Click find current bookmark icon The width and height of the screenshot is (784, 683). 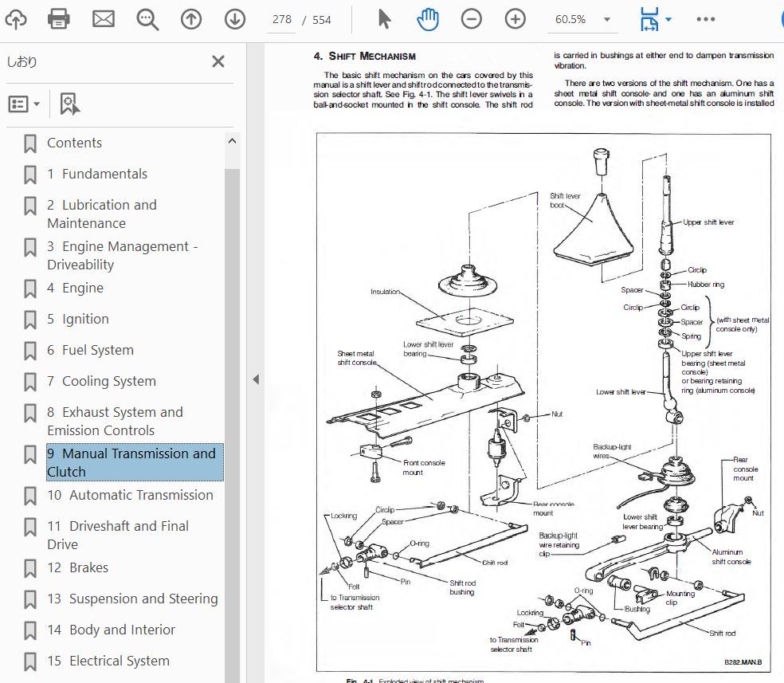(x=69, y=104)
